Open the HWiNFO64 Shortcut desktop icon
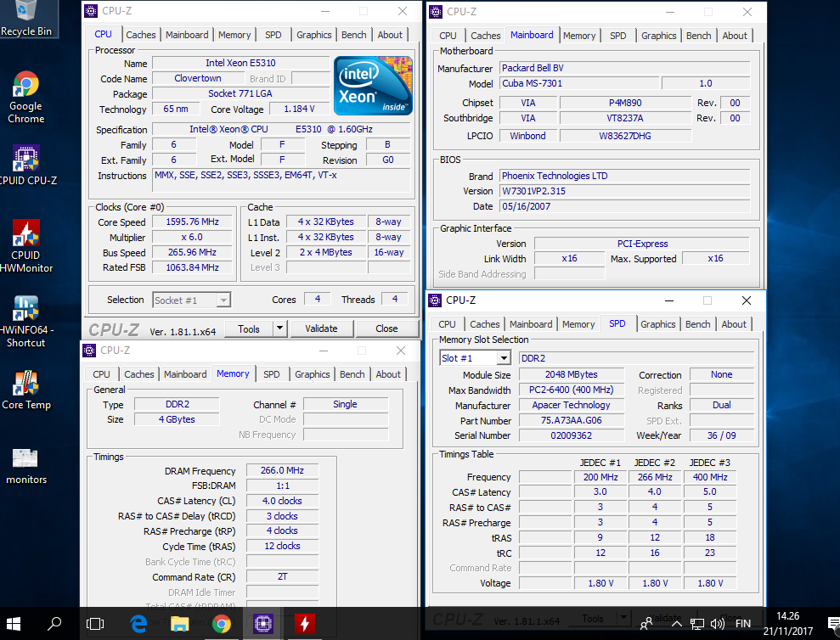840x640 pixels. coord(25,322)
